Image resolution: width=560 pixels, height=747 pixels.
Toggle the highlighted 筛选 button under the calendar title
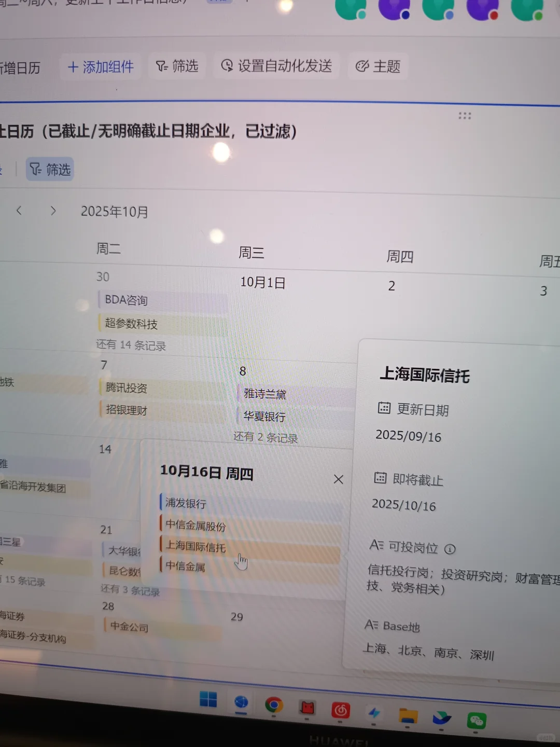coord(50,169)
